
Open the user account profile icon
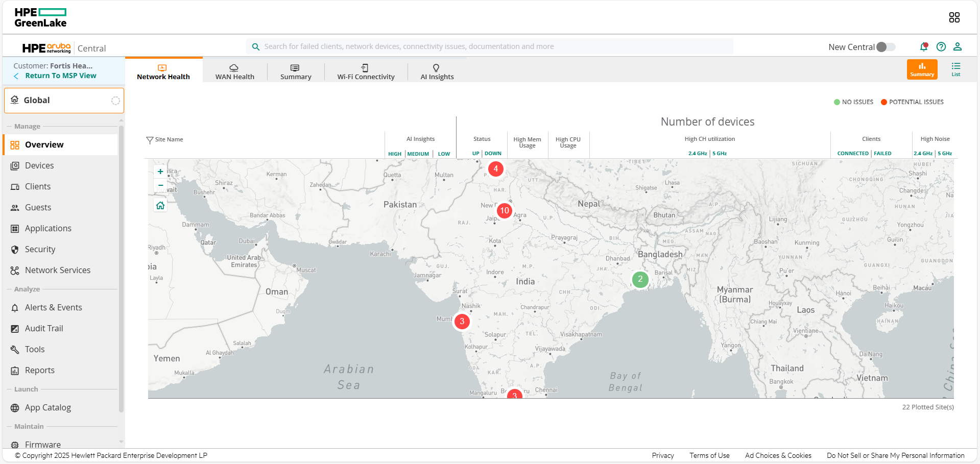click(958, 47)
